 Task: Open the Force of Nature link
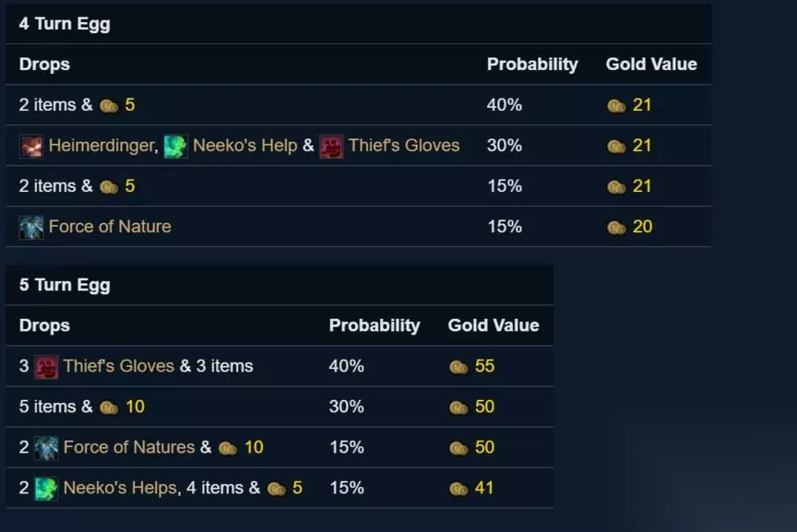[110, 227]
